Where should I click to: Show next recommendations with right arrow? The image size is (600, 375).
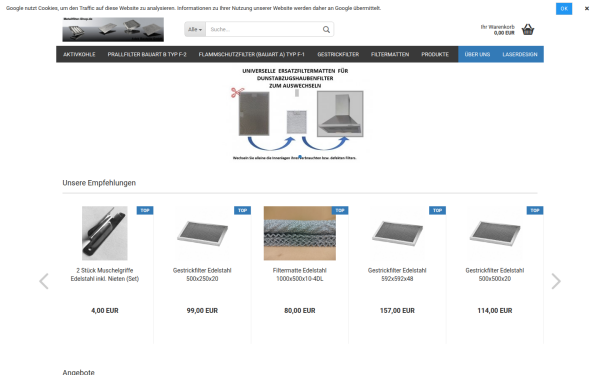pyautogui.click(x=556, y=281)
